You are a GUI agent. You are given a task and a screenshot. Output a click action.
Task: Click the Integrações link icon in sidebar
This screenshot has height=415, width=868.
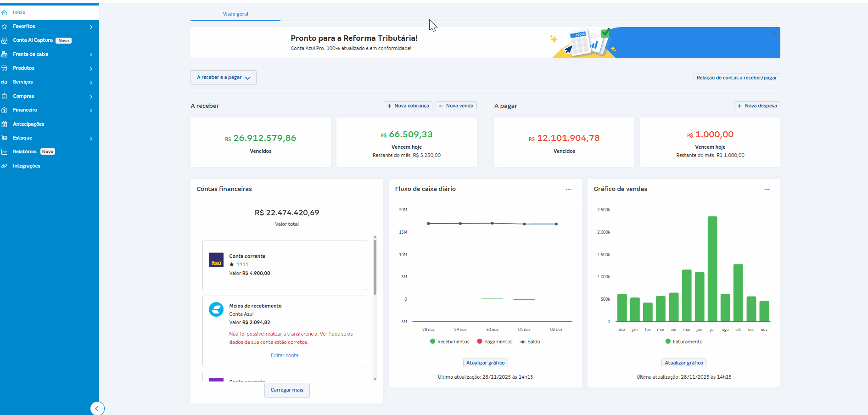[x=5, y=166]
